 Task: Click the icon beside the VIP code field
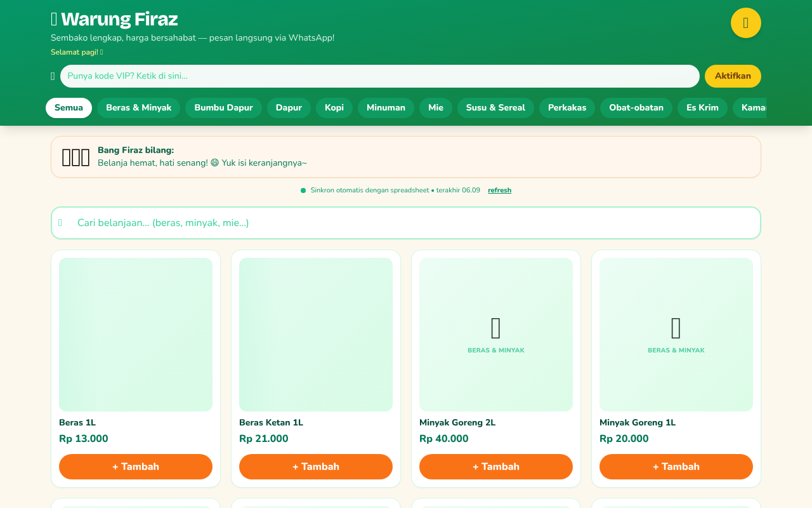pyautogui.click(x=53, y=76)
